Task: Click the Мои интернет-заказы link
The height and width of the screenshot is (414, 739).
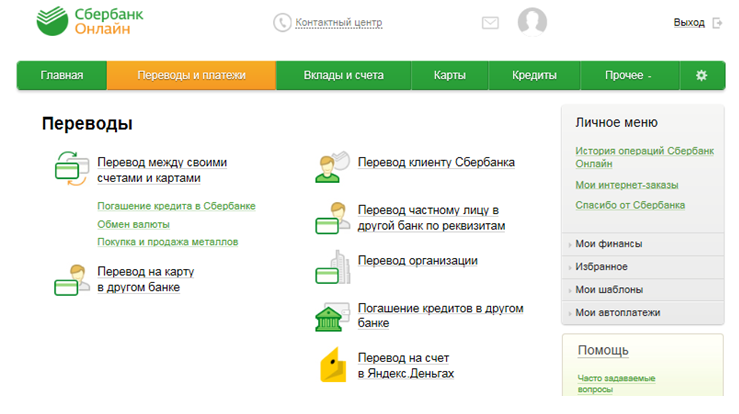Action: 627,185
